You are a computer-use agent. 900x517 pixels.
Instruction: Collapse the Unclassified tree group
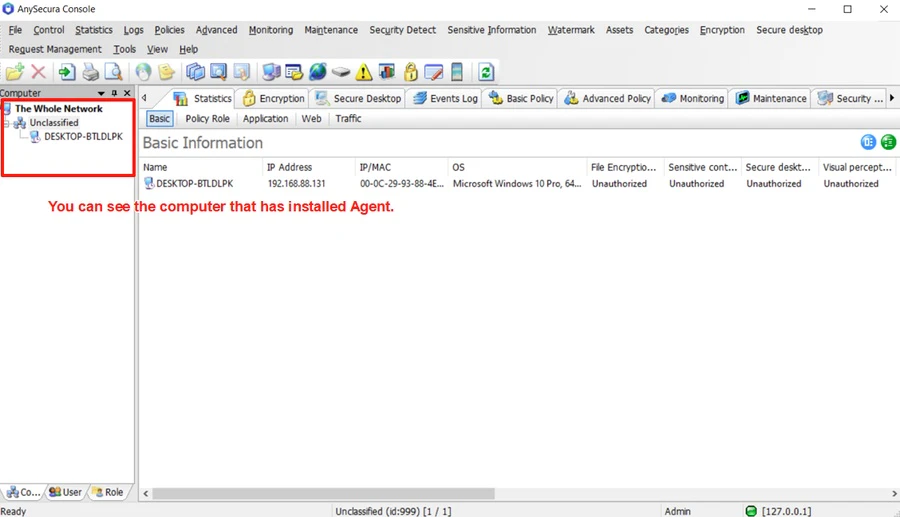point(6,123)
